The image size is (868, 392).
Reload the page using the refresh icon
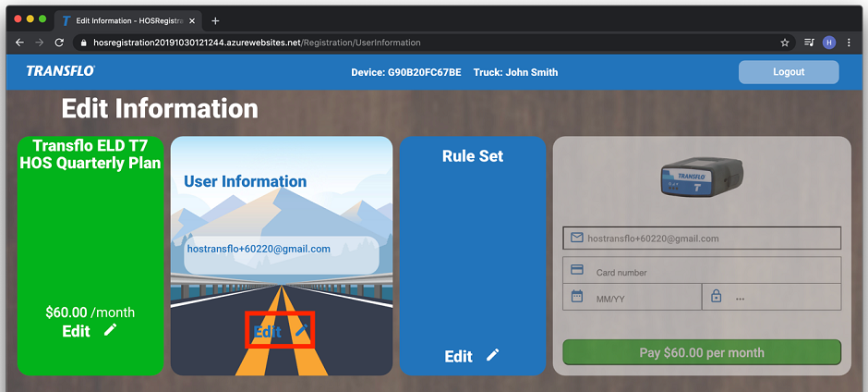point(60,43)
